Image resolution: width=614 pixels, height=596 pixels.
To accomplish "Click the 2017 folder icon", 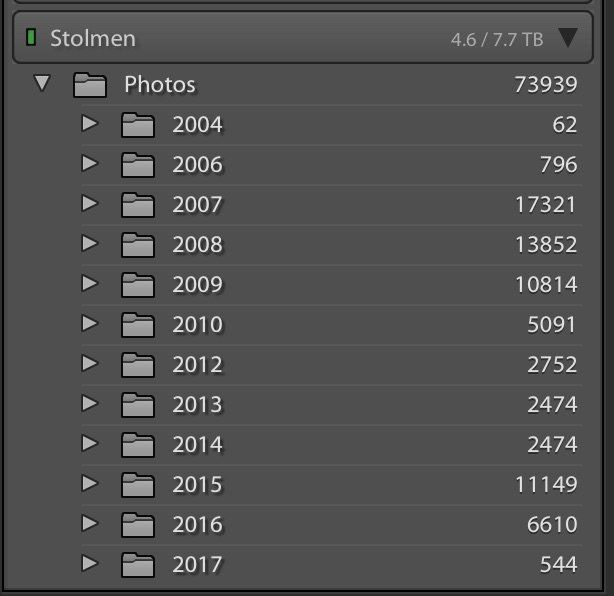I will (x=138, y=565).
